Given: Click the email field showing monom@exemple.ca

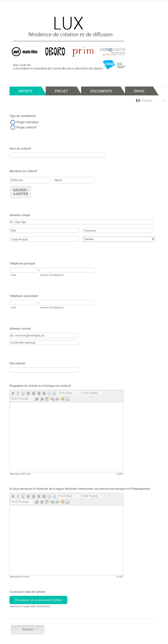Looking at the screenshot, I should [44, 335].
